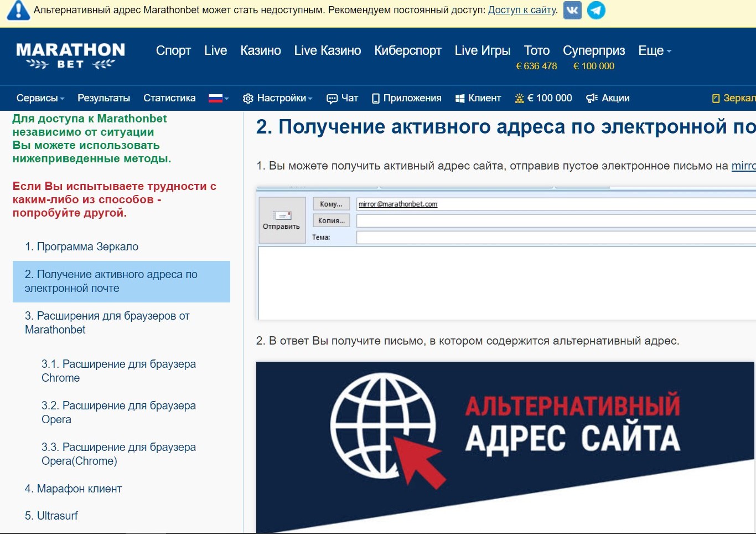The height and width of the screenshot is (534, 756).
Task: Open 3.1. Расширение для браузера Chrome
Action: [118, 371]
